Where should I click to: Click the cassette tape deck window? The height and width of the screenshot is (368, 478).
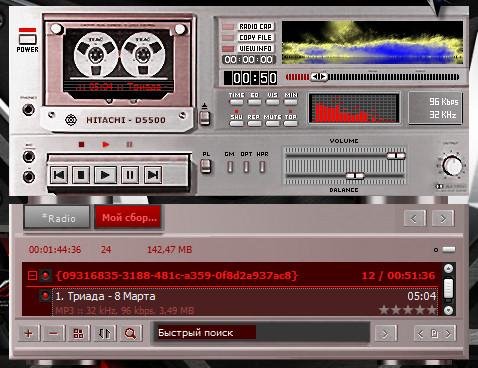pyautogui.click(x=118, y=64)
